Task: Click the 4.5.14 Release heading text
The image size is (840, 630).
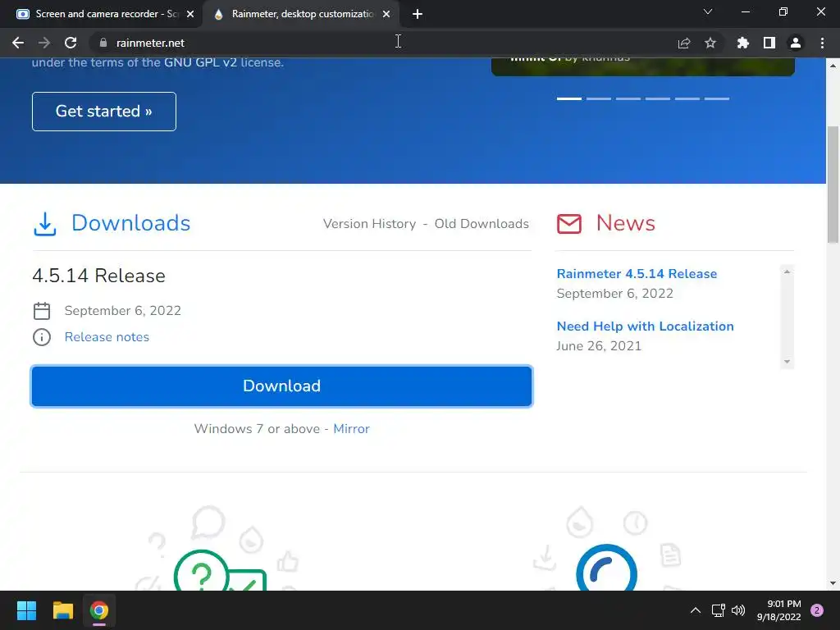Action: (x=99, y=276)
